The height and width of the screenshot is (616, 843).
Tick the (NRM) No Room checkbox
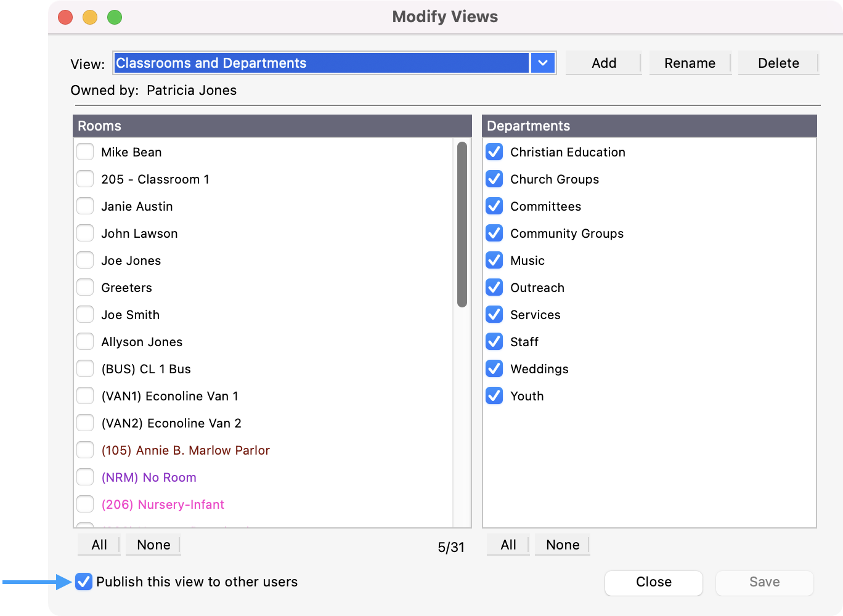pos(85,477)
